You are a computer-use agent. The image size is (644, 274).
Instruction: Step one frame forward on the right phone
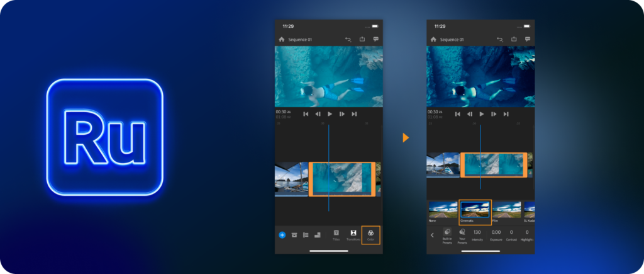click(494, 114)
